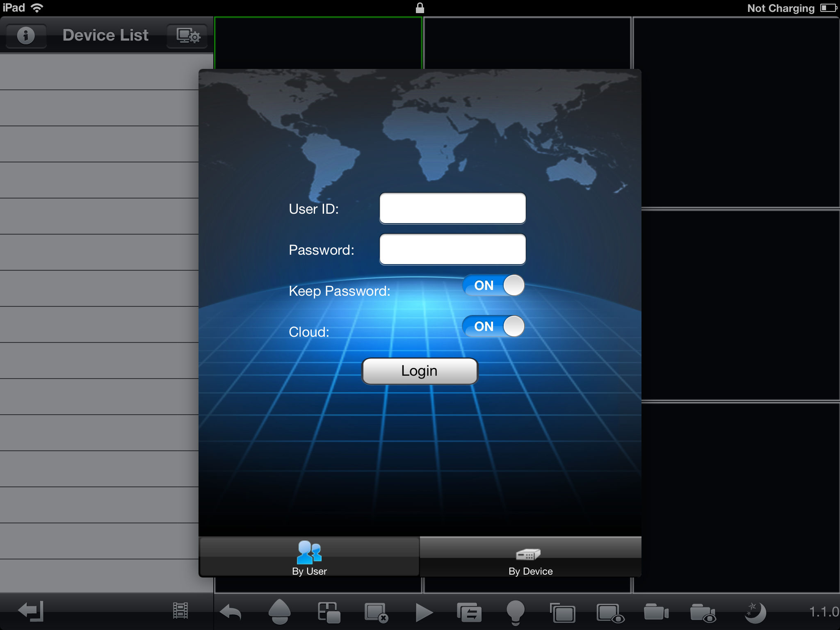Click the video camera record icon
The height and width of the screenshot is (630, 840).
coord(656,613)
